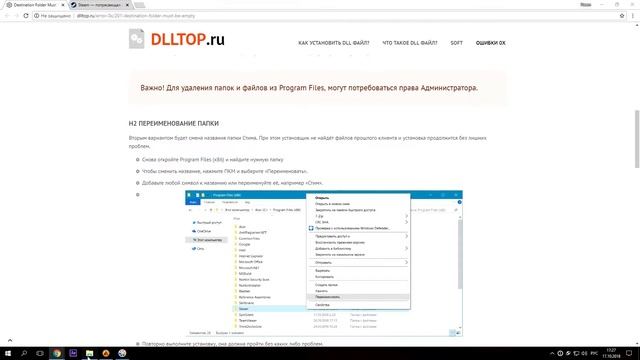Click the taskbar clock and date
The height and width of the screenshot is (360, 640).
coord(611,353)
